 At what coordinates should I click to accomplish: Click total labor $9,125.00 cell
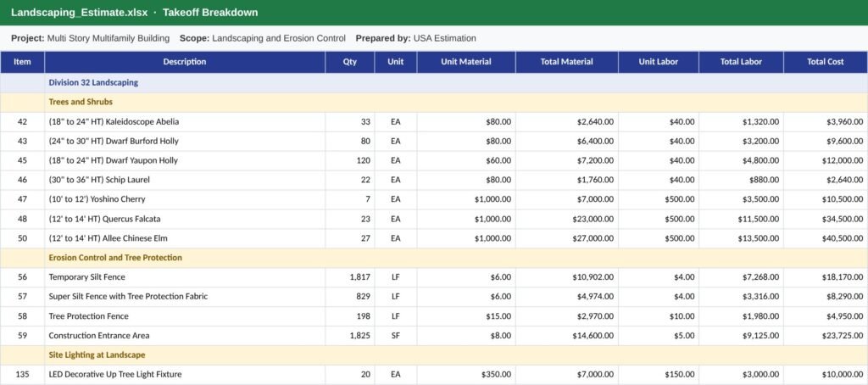click(741, 335)
